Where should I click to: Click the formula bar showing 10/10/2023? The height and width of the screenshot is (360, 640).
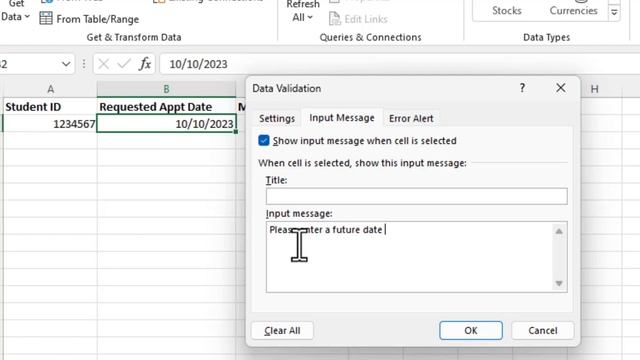click(400, 64)
